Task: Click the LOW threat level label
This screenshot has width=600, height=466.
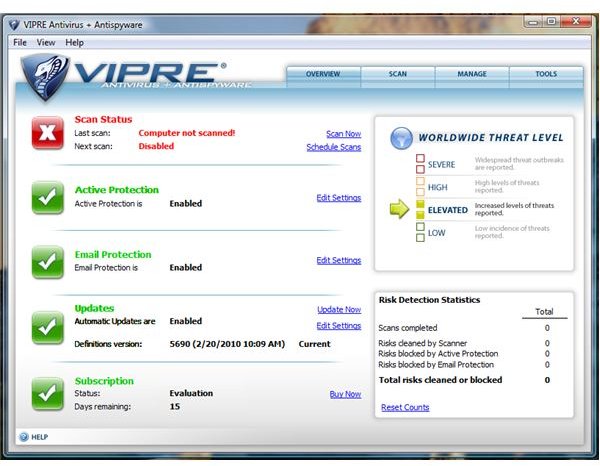Action: coord(436,233)
